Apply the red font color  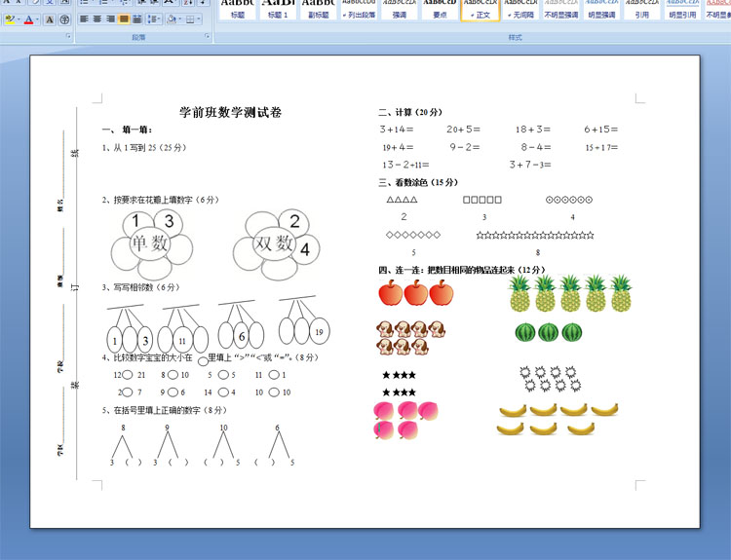(29, 19)
